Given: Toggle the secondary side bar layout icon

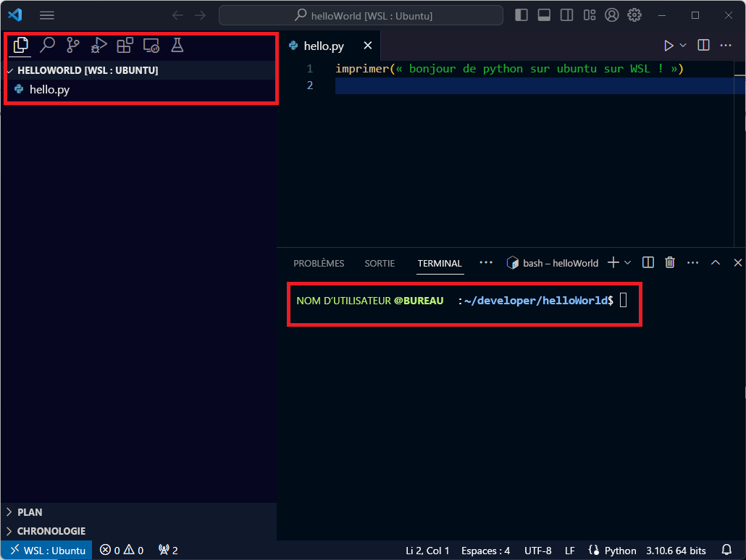Looking at the screenshot, I should coord(566,15).
